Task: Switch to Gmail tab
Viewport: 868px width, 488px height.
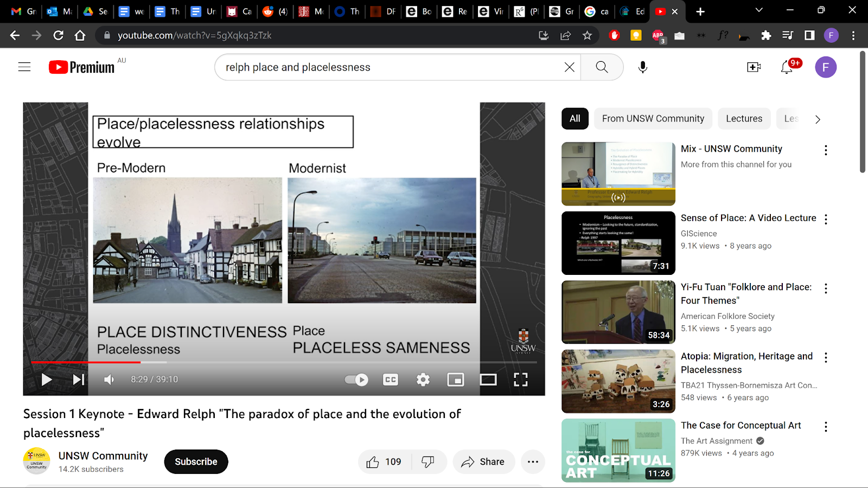Action: (x=23, y=11)
